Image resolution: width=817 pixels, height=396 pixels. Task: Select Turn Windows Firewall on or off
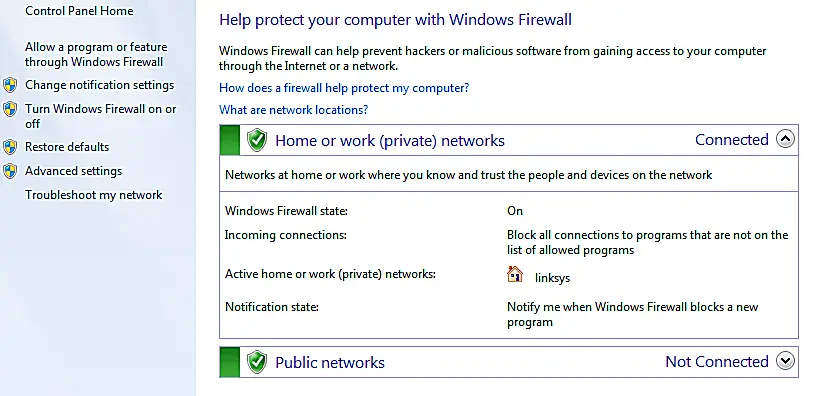[x=101, y=116]
